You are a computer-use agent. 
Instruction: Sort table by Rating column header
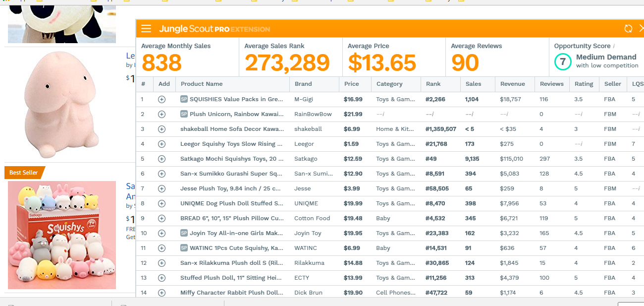(584, 84)
